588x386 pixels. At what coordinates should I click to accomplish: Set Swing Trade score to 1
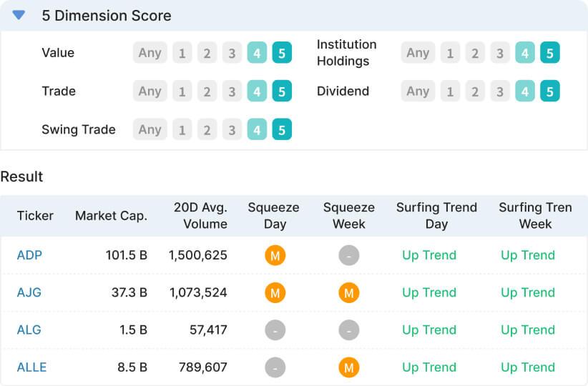pos(182,129)
